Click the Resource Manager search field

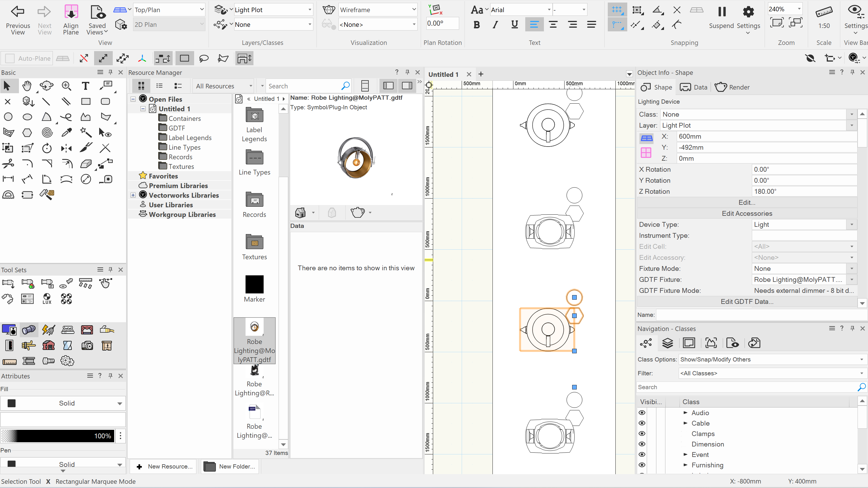coord(303,86)
